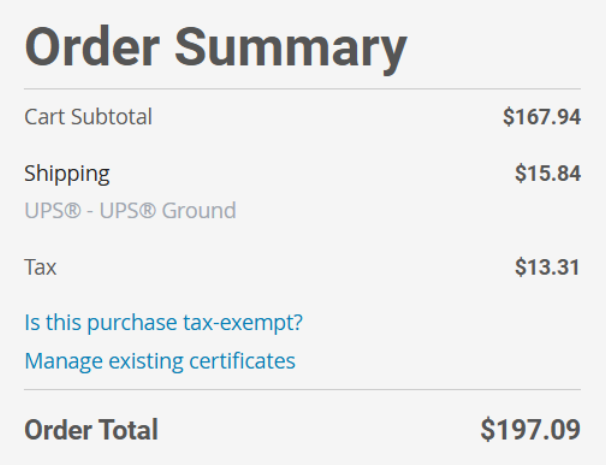Click the divider line below Order Summary heading
606x465 pixels.
[302, 89]
